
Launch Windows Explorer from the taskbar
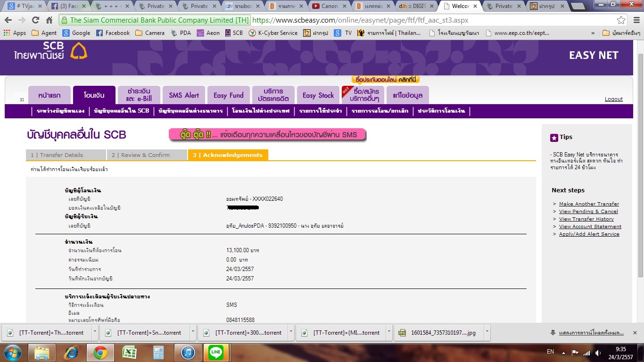coord(42,352)
